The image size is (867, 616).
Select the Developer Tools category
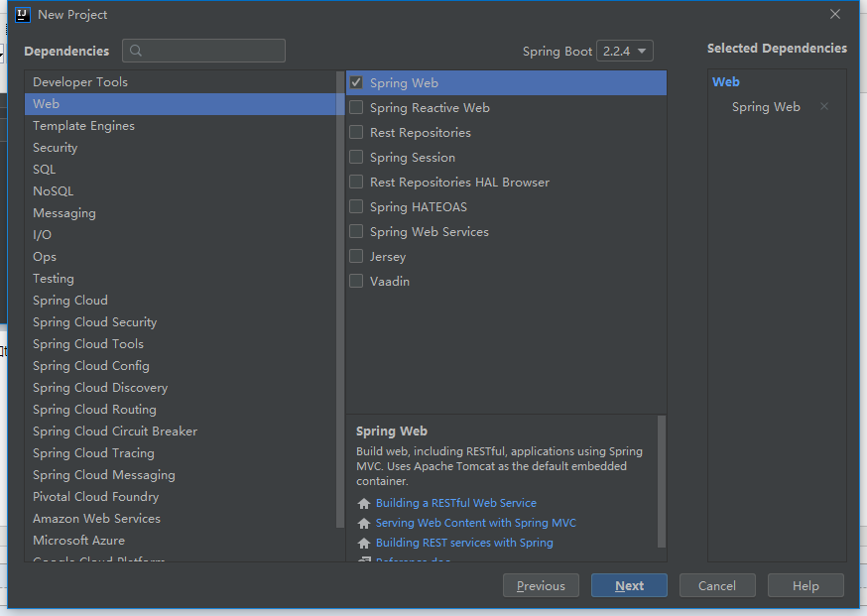[80, 82]
